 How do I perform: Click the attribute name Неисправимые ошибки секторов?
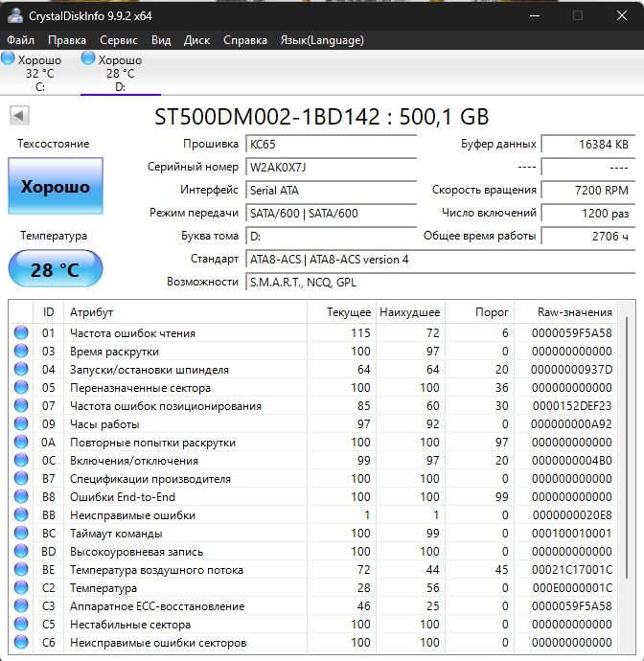tap(158, 643)
